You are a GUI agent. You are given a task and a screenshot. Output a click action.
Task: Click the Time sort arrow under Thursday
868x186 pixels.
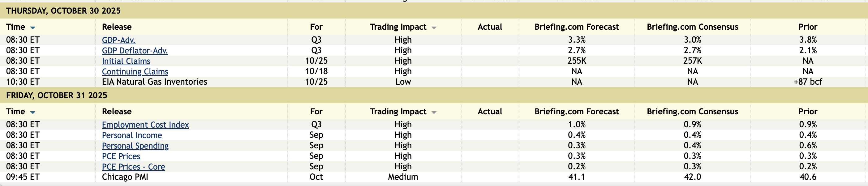33,27
